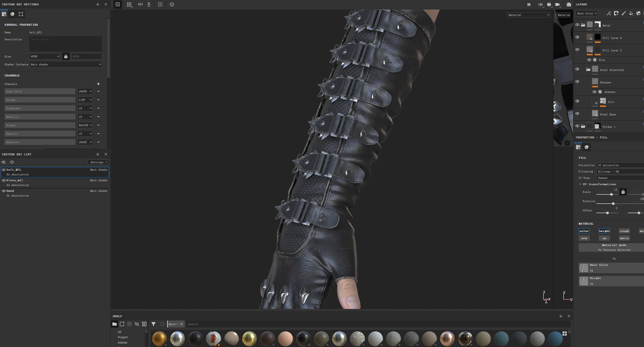Click the UV scale lock icon
Image resolution: width=644 pixels, height=347 pixels.
[623, 192]
